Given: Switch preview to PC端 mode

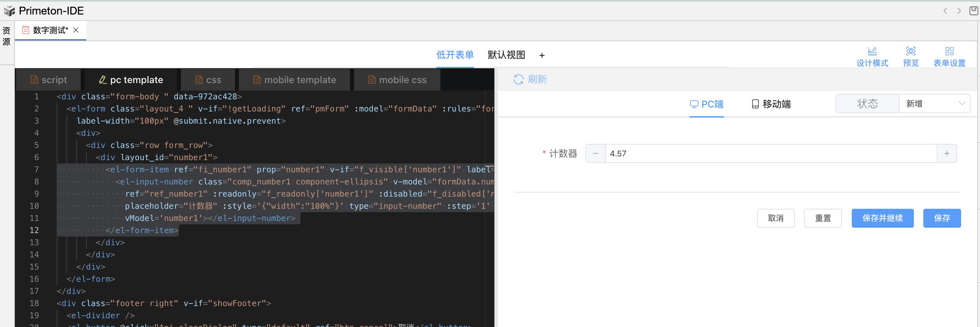Looking at the screenshot, I should (706, 104).
